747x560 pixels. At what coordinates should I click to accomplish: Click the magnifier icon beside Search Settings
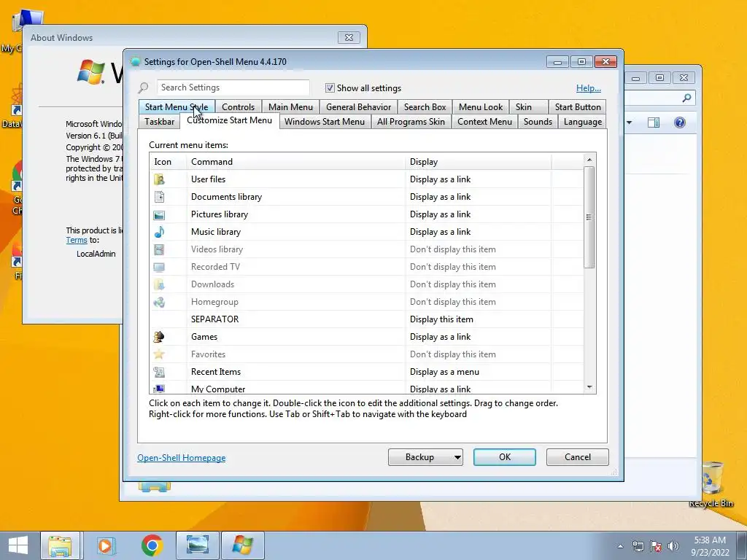[x=144, y=87]
